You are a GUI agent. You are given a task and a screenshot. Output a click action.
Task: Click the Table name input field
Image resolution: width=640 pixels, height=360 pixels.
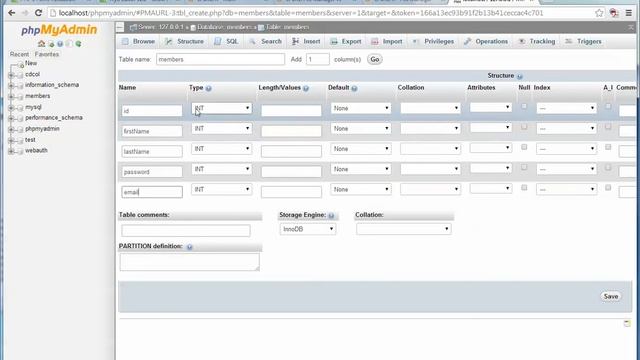click(x=220, y=60)
